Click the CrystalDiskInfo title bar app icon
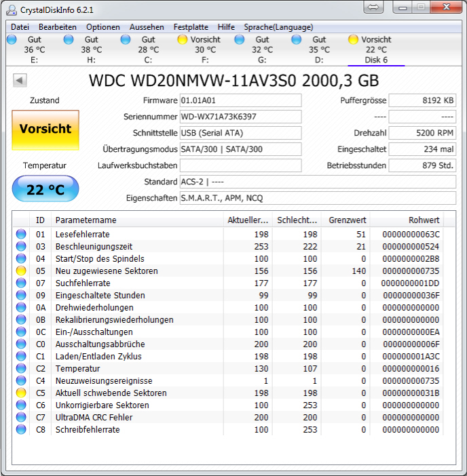467x476 pixels. 12,10
